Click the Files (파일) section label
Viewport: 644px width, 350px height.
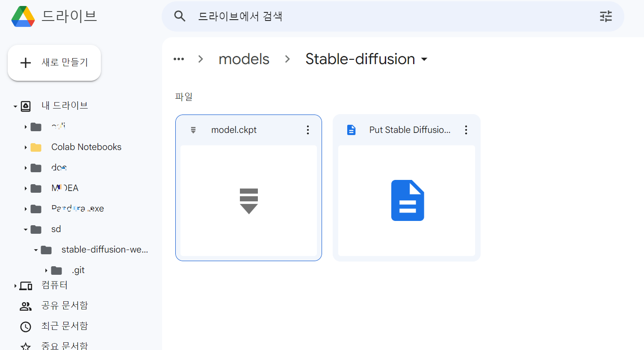point(184,97)
